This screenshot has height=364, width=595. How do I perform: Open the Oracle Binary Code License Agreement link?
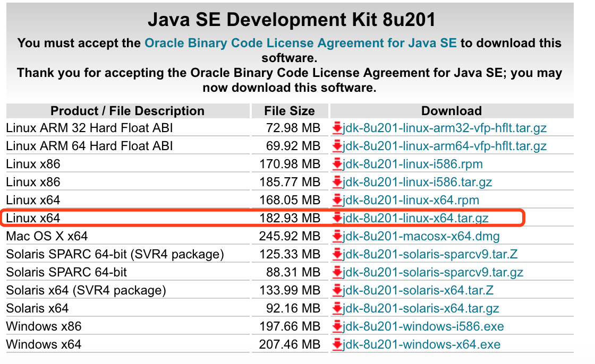301,43
